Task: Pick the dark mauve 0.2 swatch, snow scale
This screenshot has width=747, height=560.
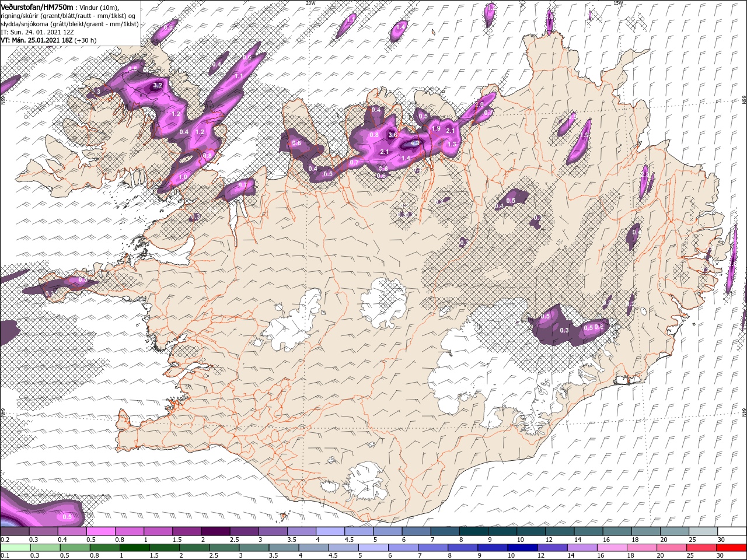Action: pos(15,531)
